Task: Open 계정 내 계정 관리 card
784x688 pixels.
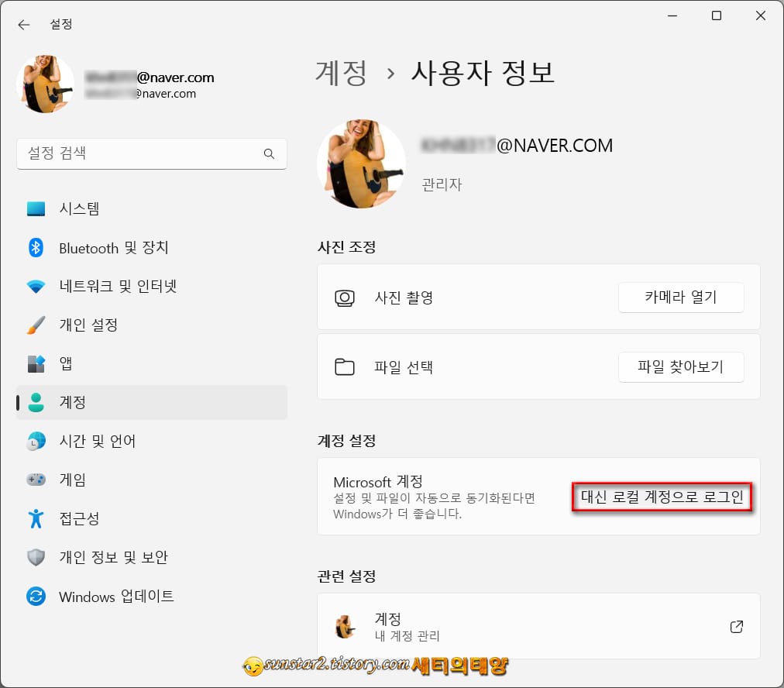Action: 538,626
